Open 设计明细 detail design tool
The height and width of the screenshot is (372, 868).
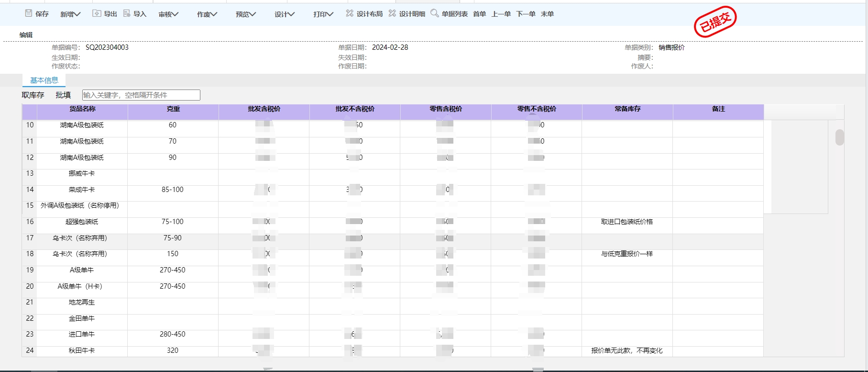pos(407,14)
